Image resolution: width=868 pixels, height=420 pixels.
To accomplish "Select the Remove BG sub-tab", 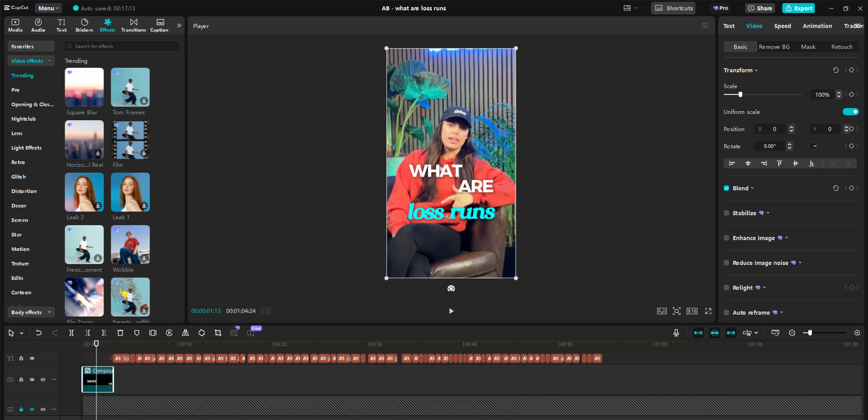I will (774, 47).
